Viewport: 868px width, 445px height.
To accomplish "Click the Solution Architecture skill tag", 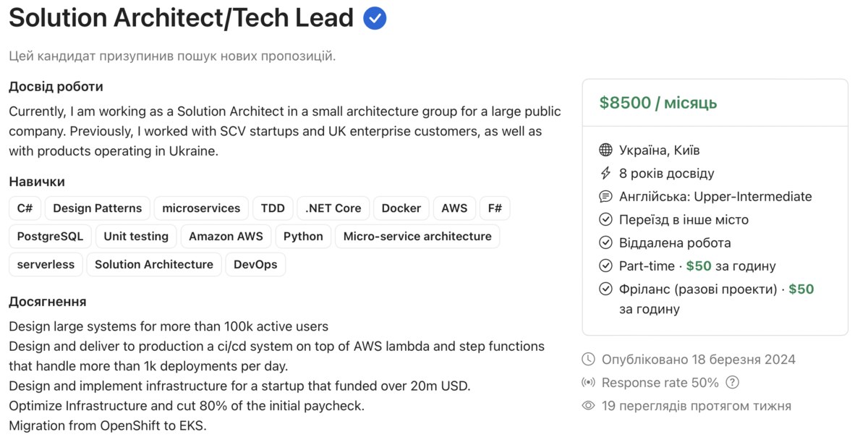I will pos(154,265).
